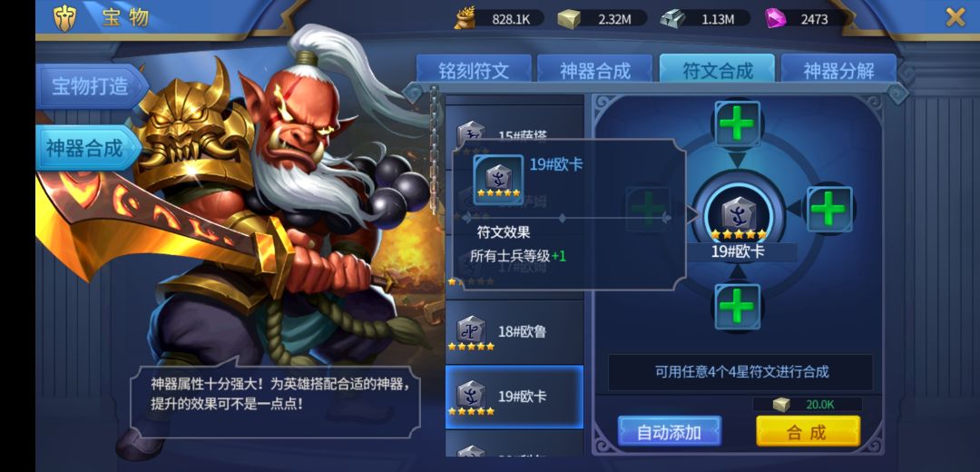Screen dimensions: 980x472
Task: Click the bottom green plus rune slot
Action: pyautogui.click(x=738, y=307)
